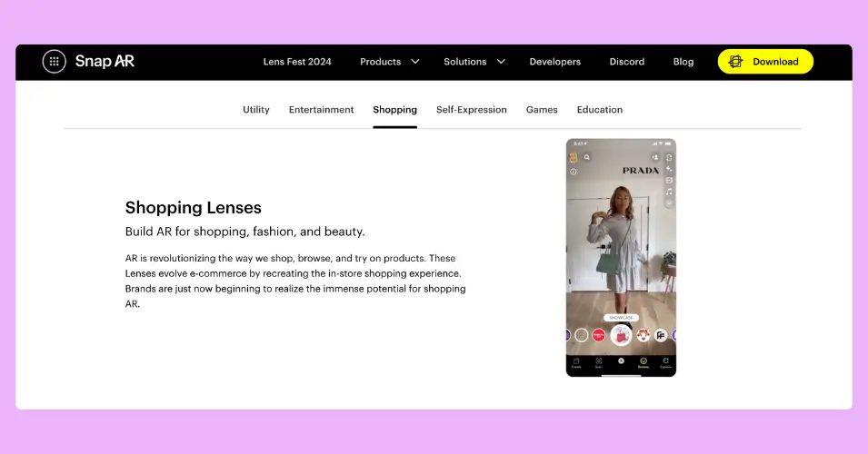Switch to the Games tab

coord(542,110)
